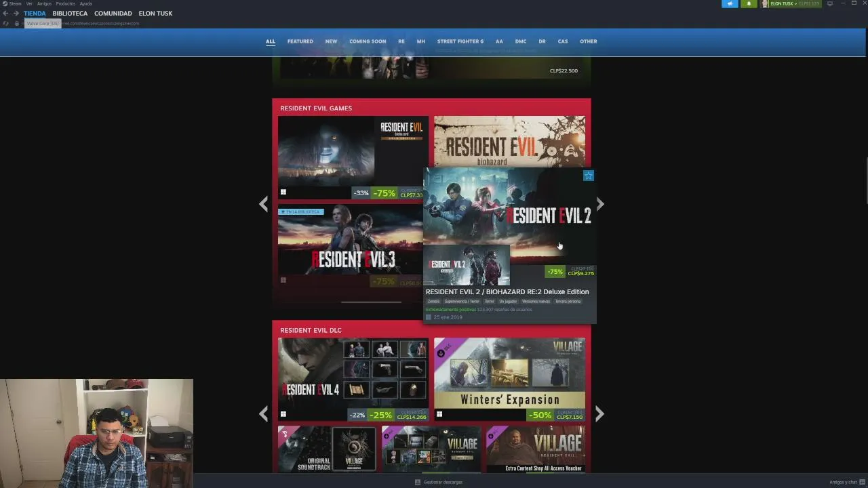Open ELON TUSK profile tab
The image size is (868, 488).
click(x=155, y=14)
